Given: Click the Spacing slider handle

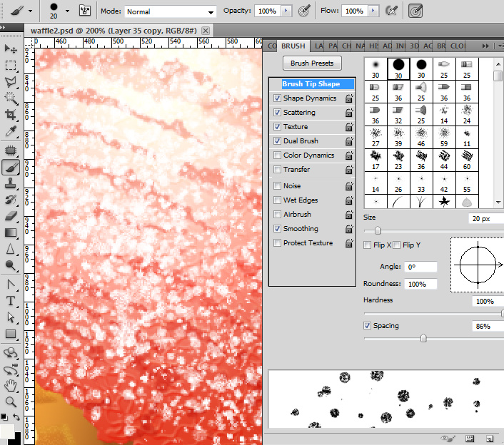Looking at the screenshot, I should pyautogui.click(x=423, y=339).
